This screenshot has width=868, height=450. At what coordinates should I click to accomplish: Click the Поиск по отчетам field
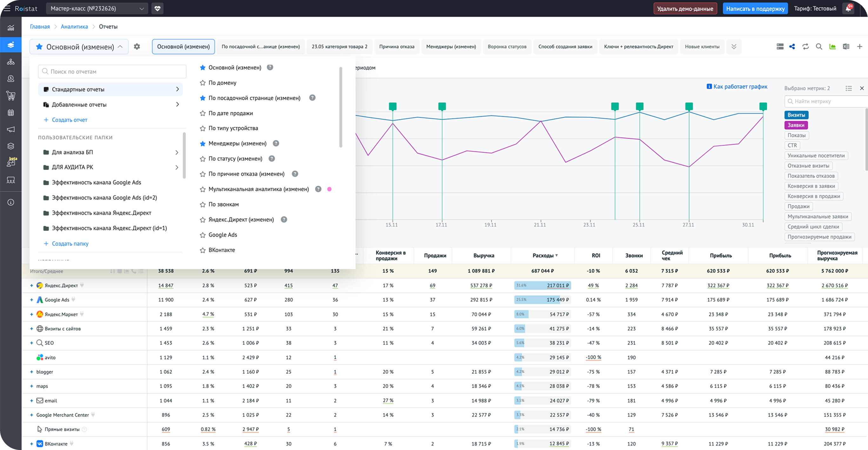tap(112, 71)
